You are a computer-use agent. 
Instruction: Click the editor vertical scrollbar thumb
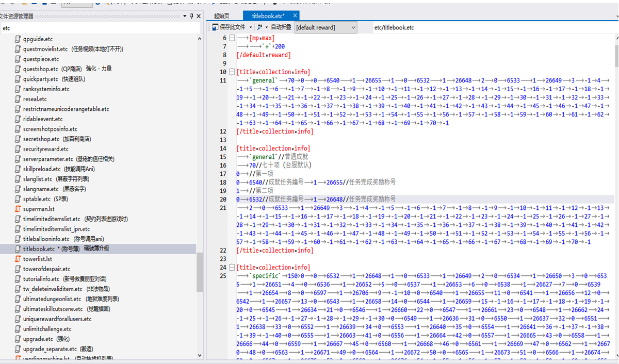pos(616,55)
